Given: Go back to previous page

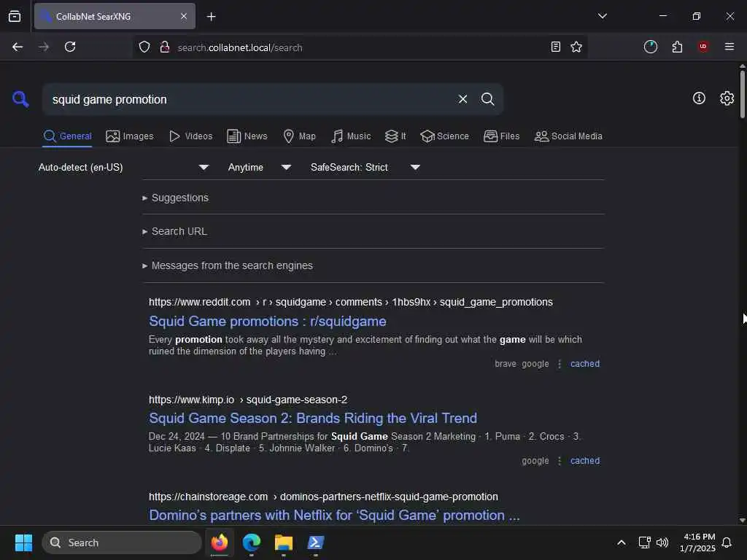Looking at the screenshot, I should tap(18, 47).
